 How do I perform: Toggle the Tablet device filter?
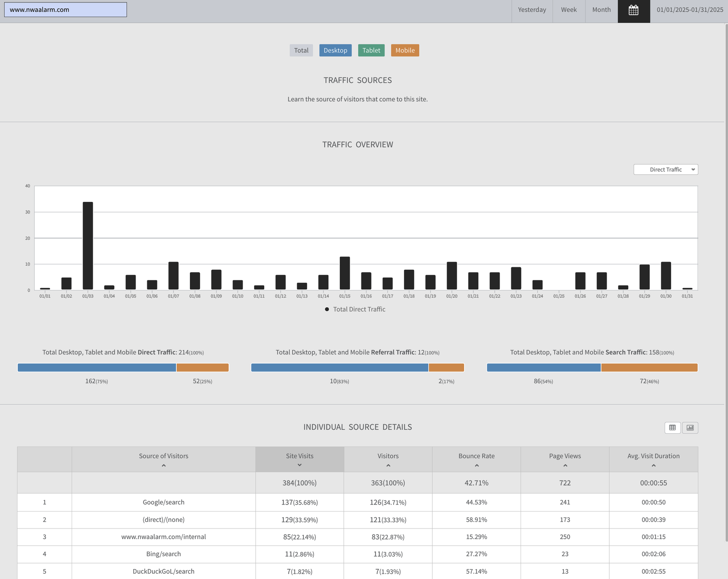coord(371,50)
